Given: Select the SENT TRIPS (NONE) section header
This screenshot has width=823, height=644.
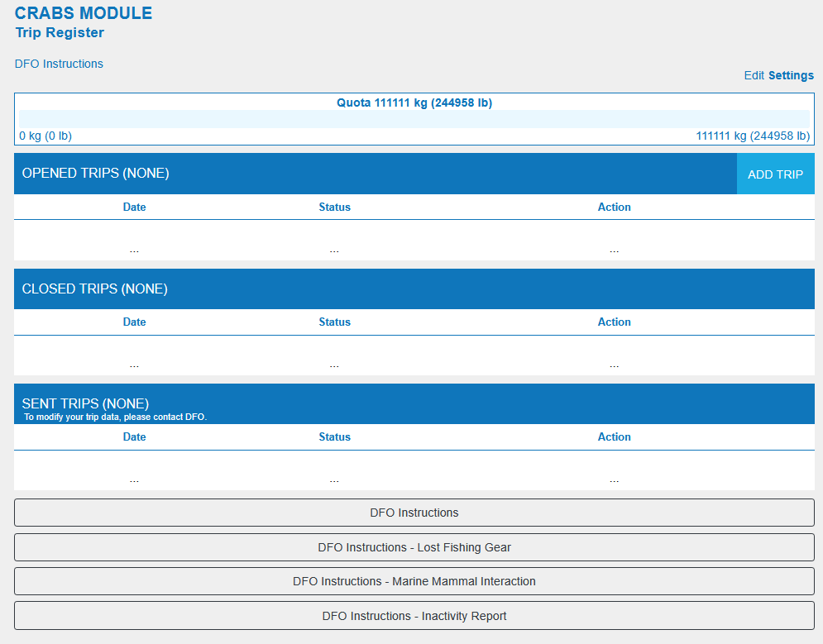Looking at the screenshot, I should click(x=85, y=403).
